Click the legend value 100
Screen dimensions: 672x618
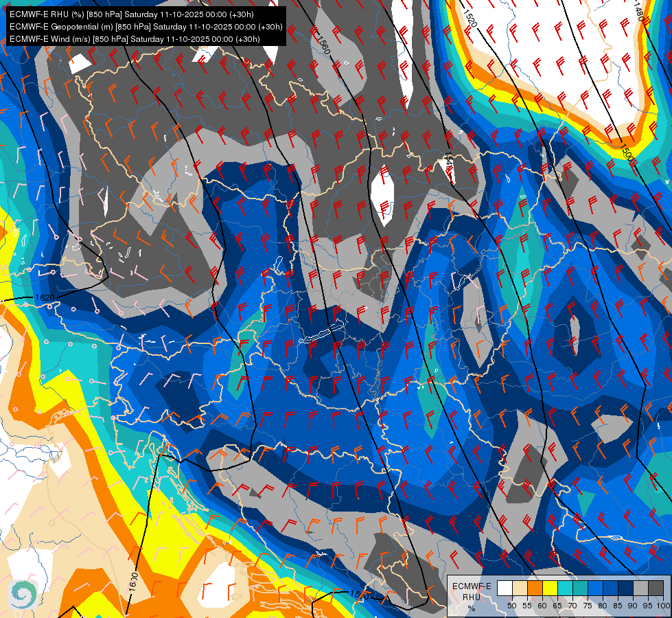[663, 606]
